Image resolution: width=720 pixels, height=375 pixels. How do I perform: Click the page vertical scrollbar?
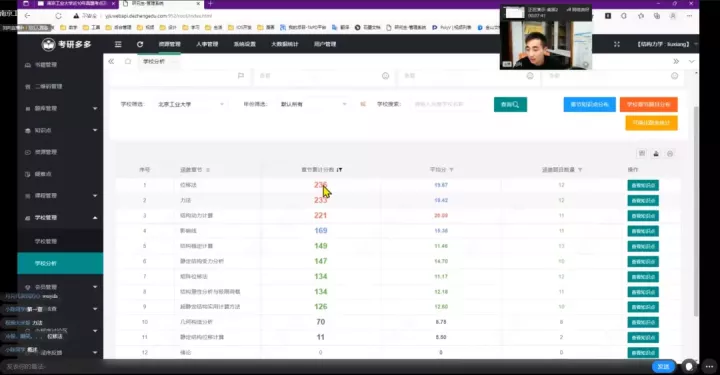[696, 211]
